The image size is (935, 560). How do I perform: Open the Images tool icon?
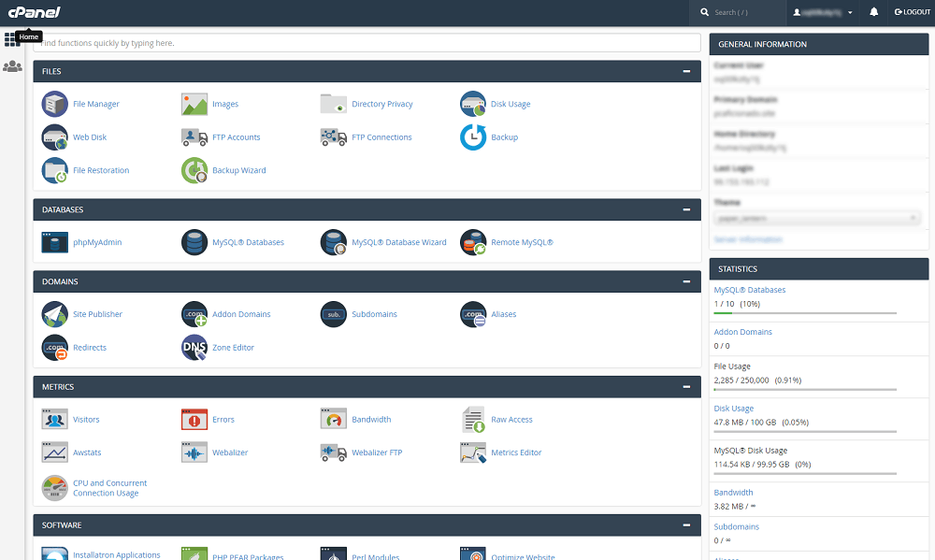194,104
